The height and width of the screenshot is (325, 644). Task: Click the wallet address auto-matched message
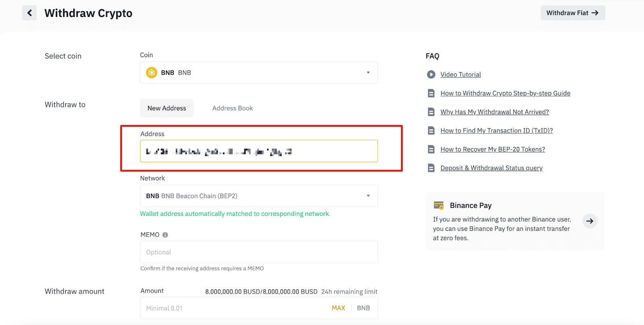(235, 214)
